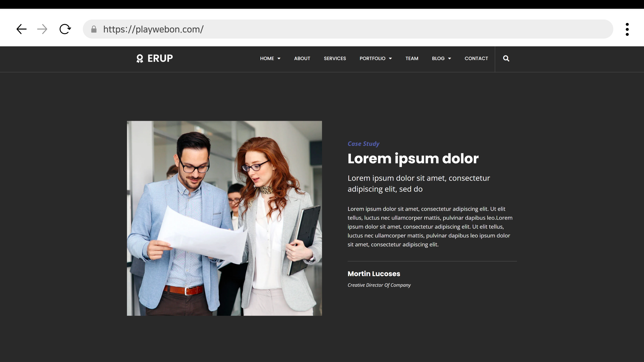
Task: Navigate to the CONTACT page
Action: 476,59
